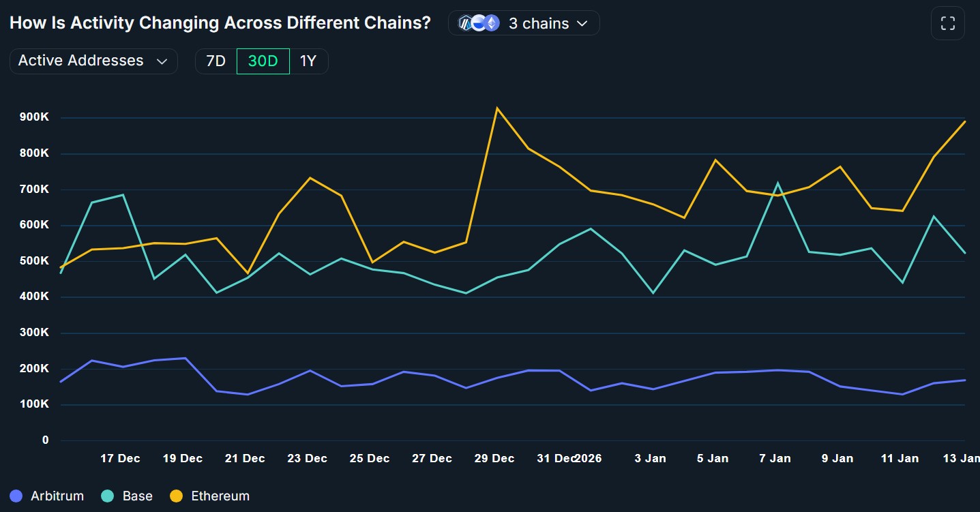Select the 1Y time range tab
The height and width of the screenshot is (512, 980).
point(310,61)
